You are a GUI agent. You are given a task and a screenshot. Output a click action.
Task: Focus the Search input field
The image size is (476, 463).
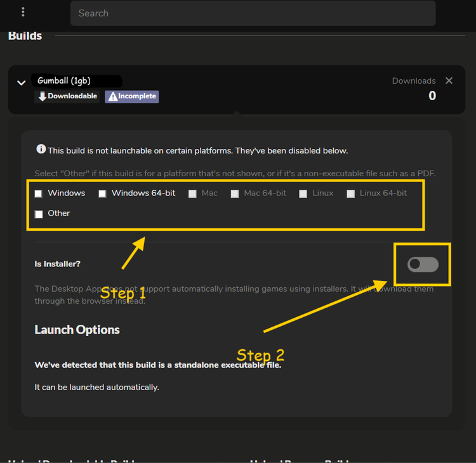[x=253, y=13]
